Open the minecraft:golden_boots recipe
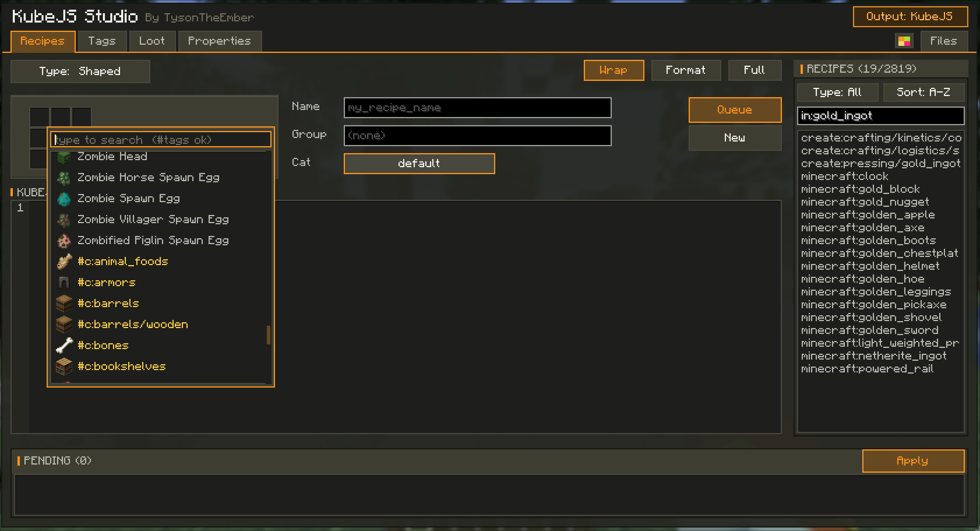Image resolution: width=980 pixels, height=531 pixels. pyautogui.click(x=881, y=241)
